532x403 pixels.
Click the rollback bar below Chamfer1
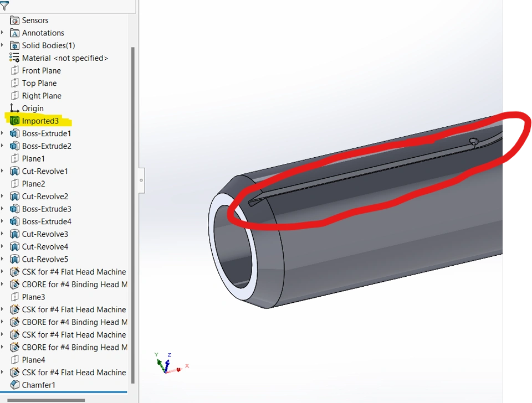tap(63, 392)
